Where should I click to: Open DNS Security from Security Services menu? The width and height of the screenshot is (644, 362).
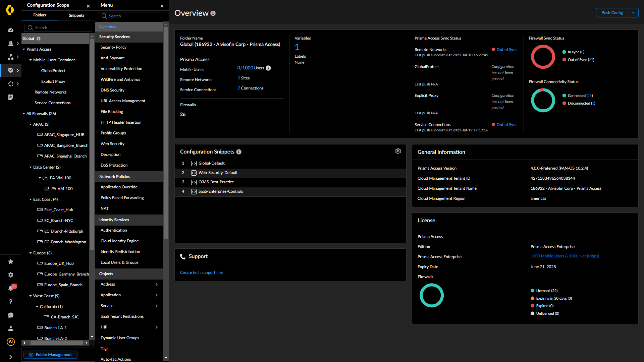pyautogui.click(x=112, y=90)
